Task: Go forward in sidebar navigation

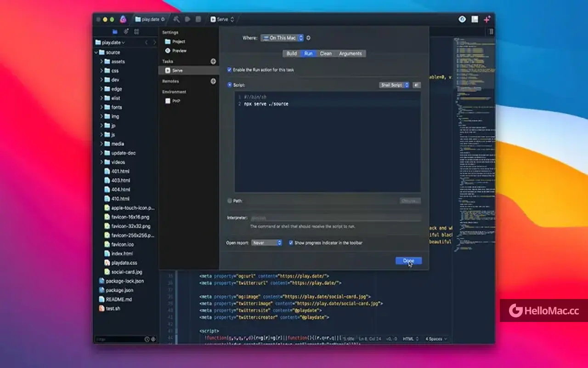Action: pos(154,42)
